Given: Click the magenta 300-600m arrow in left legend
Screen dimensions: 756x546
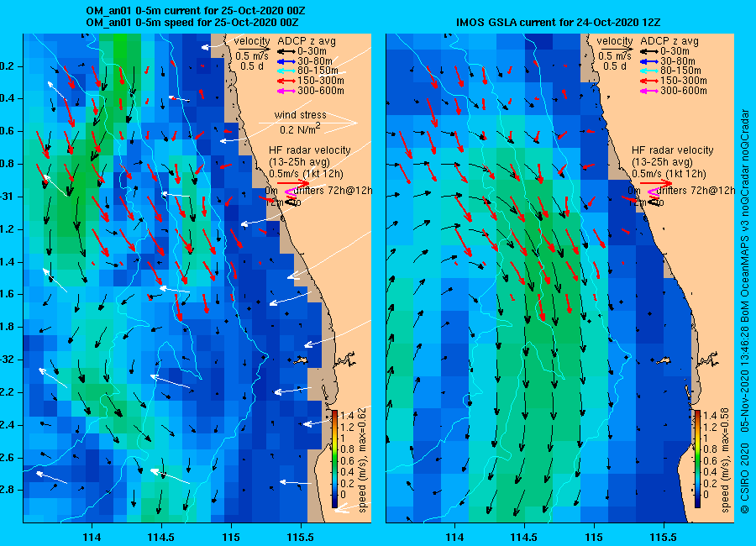Looking at the screenshot, I should [286, 91].
